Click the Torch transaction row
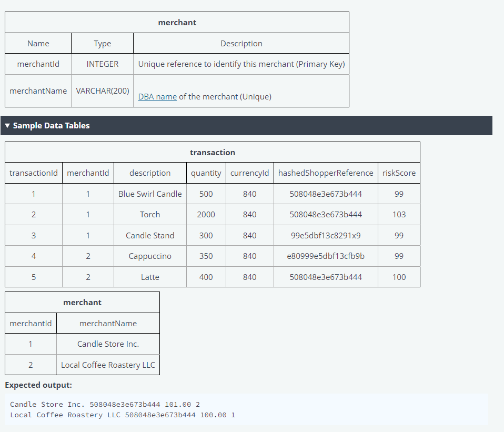Viewport: 504px width, 432px height. pos(150,214)
